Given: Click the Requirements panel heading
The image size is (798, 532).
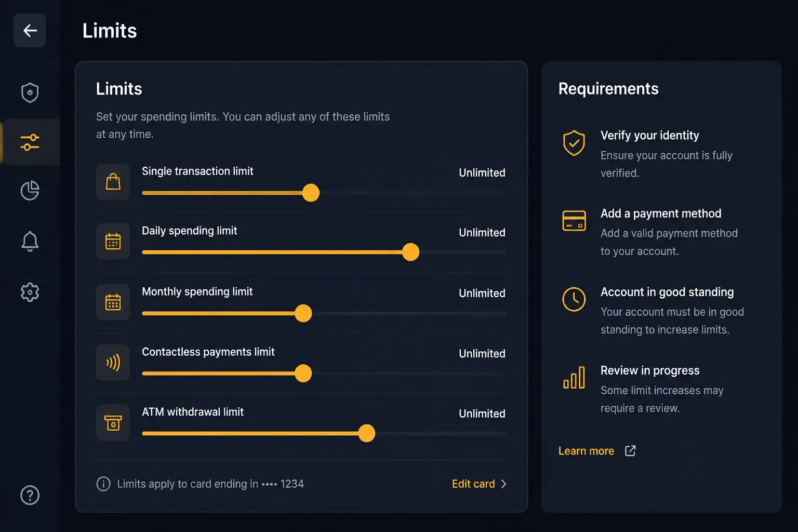Looking at the screenshot, I should (x=608, y=89).
